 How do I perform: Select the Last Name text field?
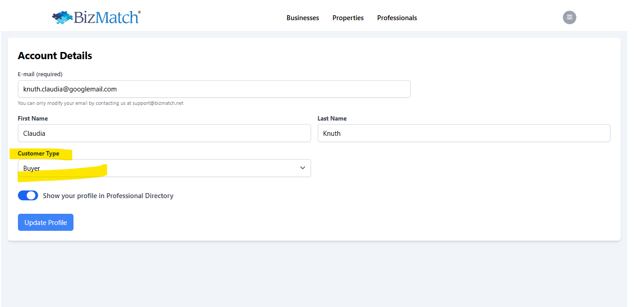click(463, 134)
